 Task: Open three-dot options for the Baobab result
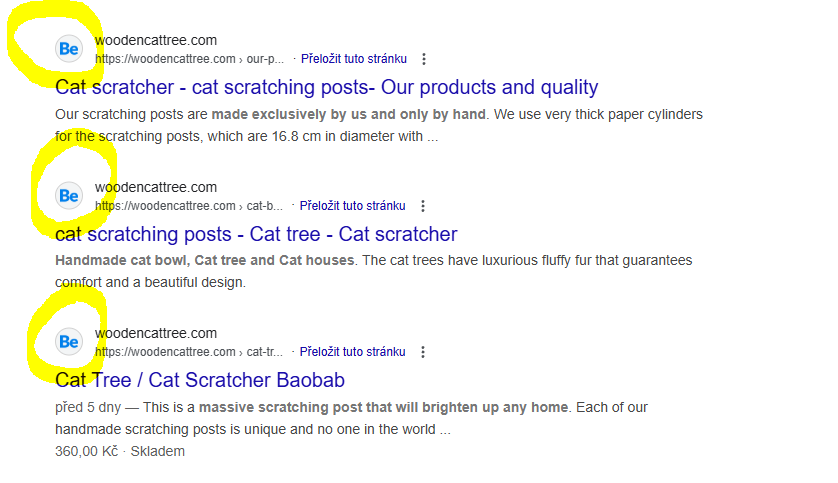click(423, 352)
